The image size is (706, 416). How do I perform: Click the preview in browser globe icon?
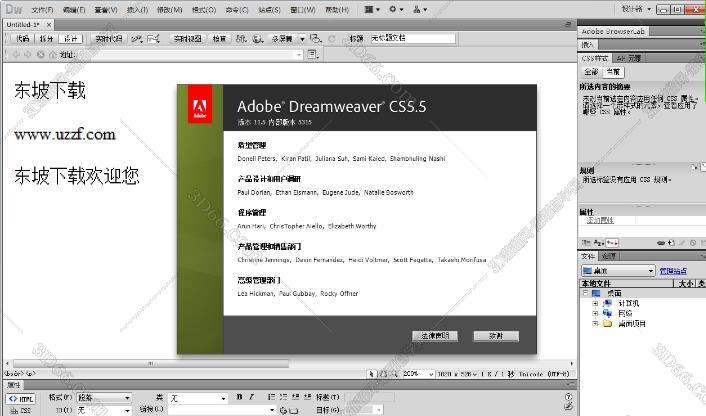coord(258,39)
